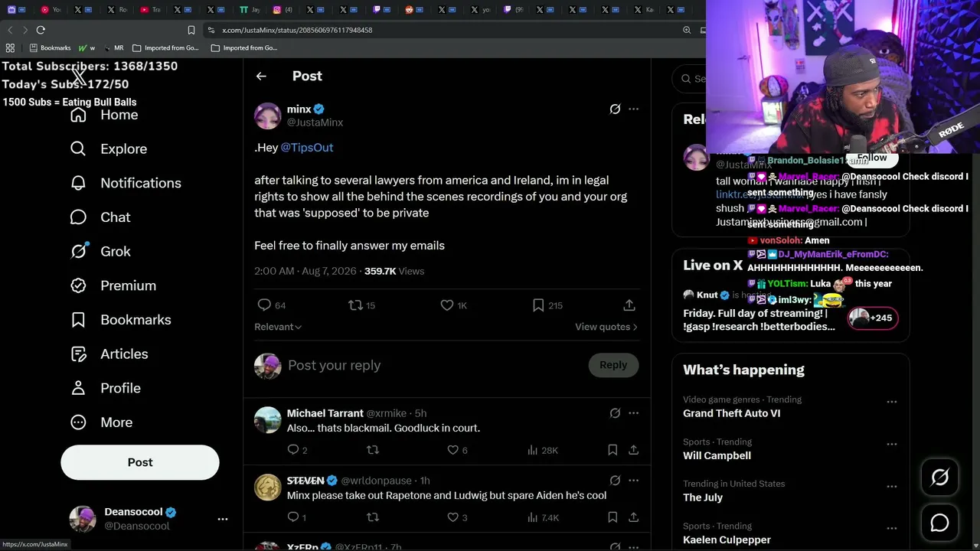Click Grok icon on STEVEN's reply

coord(615,481)
